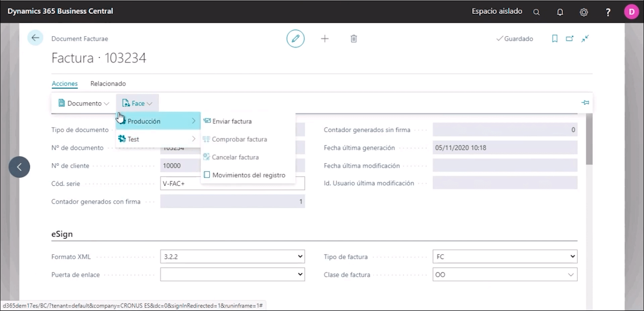The image size is (644, 311).
Task: Click the pencil edit icon
Action: [x=295, y=39]
